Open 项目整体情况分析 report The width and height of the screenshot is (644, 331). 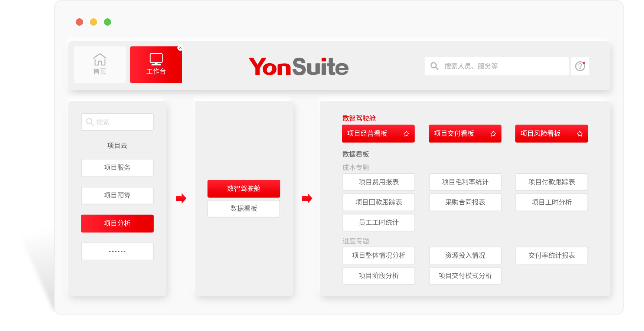(379, 255)
